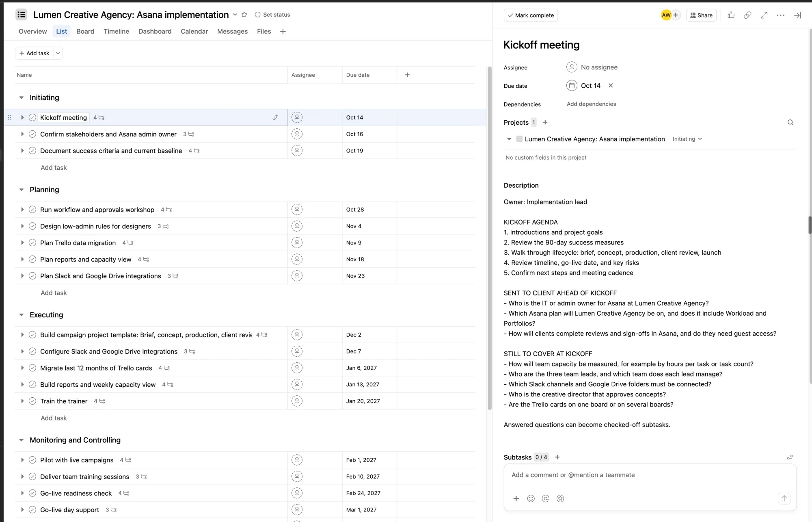The image size is (812, 522).
Task: Click the search icon in the Projects section
Action: coord(790,122)
